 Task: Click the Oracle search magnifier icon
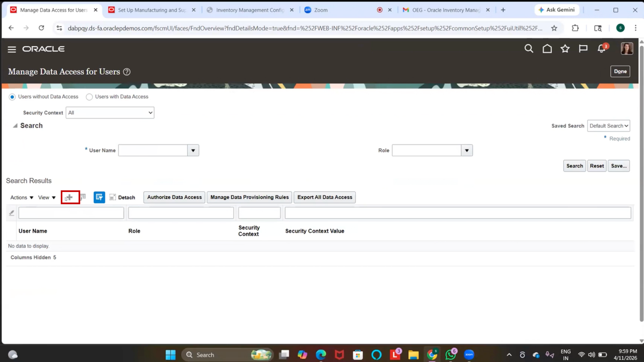[529, 49]
